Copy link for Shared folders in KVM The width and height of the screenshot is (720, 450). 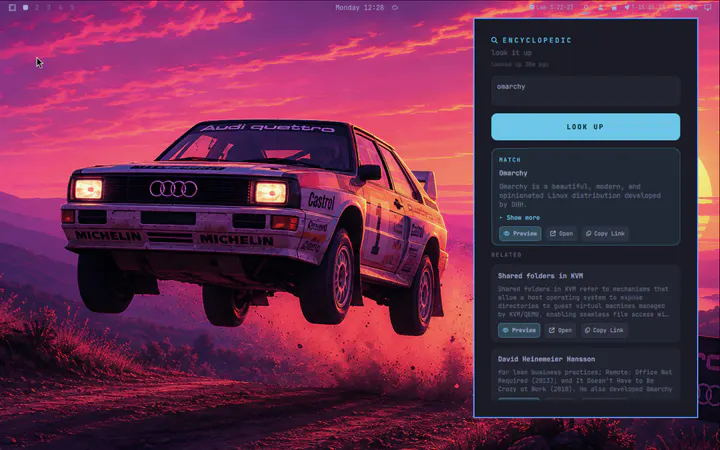click(x=604, y=330)
